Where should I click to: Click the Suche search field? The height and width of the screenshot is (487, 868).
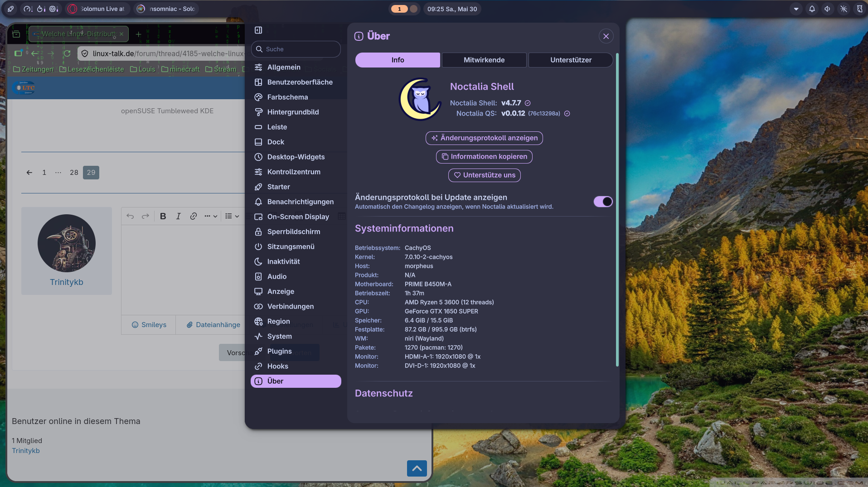click(x=296, y=49)
